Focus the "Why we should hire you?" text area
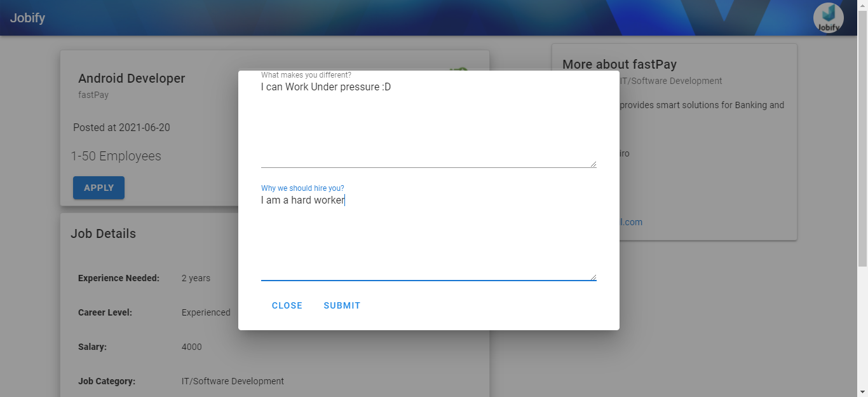Screen dimensions: 868x397 click(x=429, y=237)
